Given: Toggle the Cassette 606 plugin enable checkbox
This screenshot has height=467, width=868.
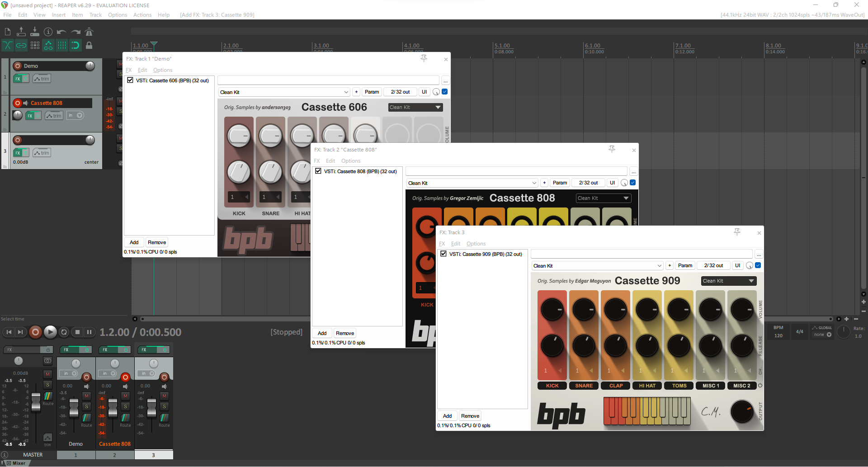Looking at the screenshot, I should click(130, 80).
